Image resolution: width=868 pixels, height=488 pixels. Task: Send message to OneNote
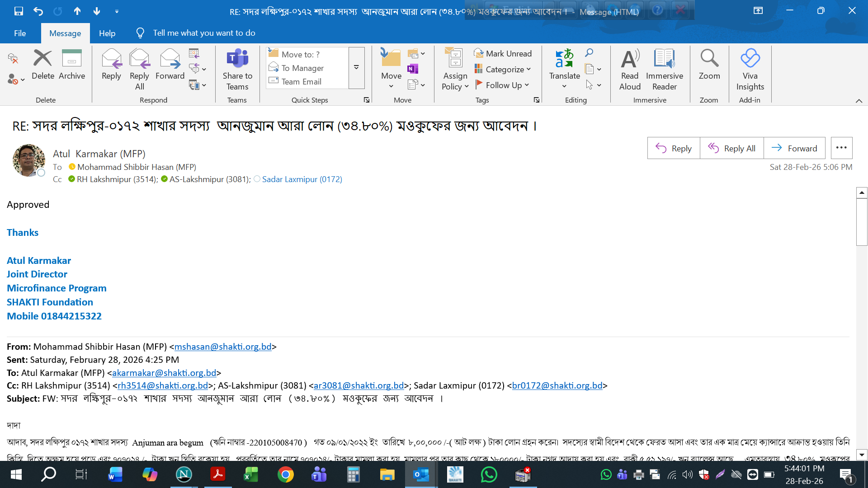pos(412,69)
